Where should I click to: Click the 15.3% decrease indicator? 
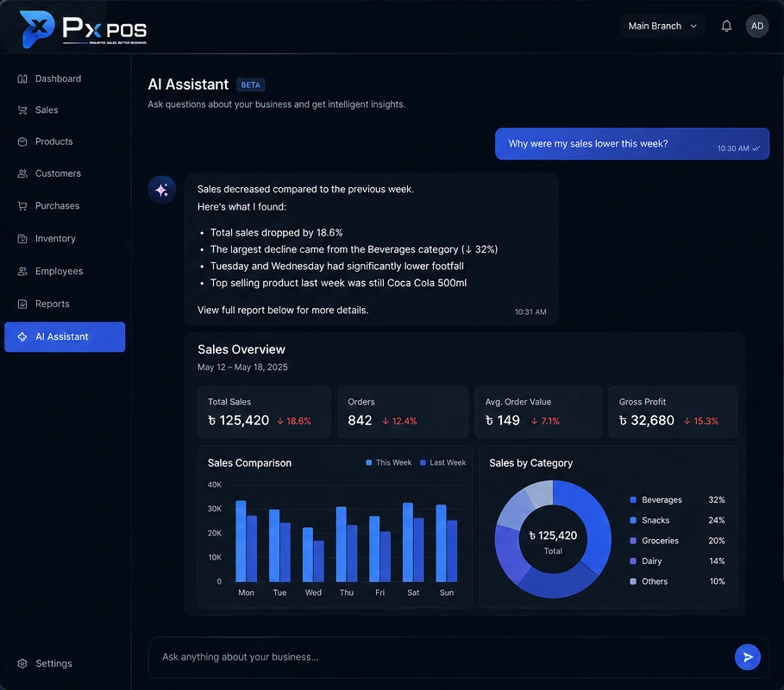[x=701, y=421]
